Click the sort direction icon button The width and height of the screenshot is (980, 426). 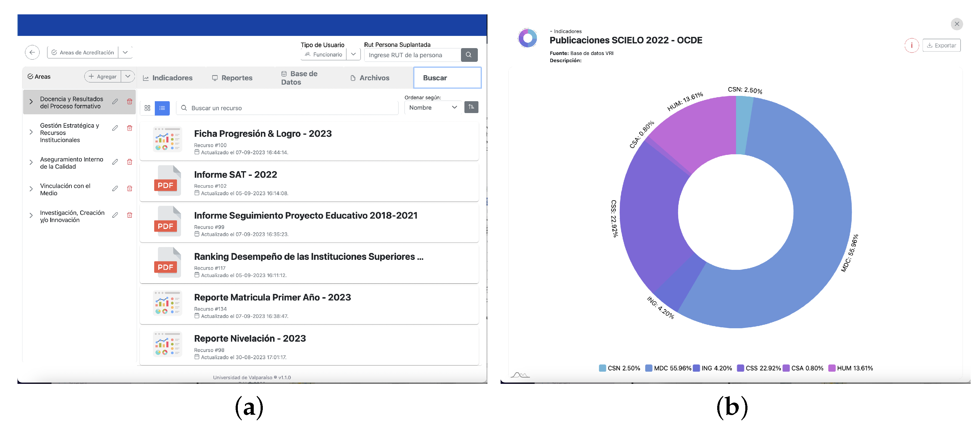(471, 107)
